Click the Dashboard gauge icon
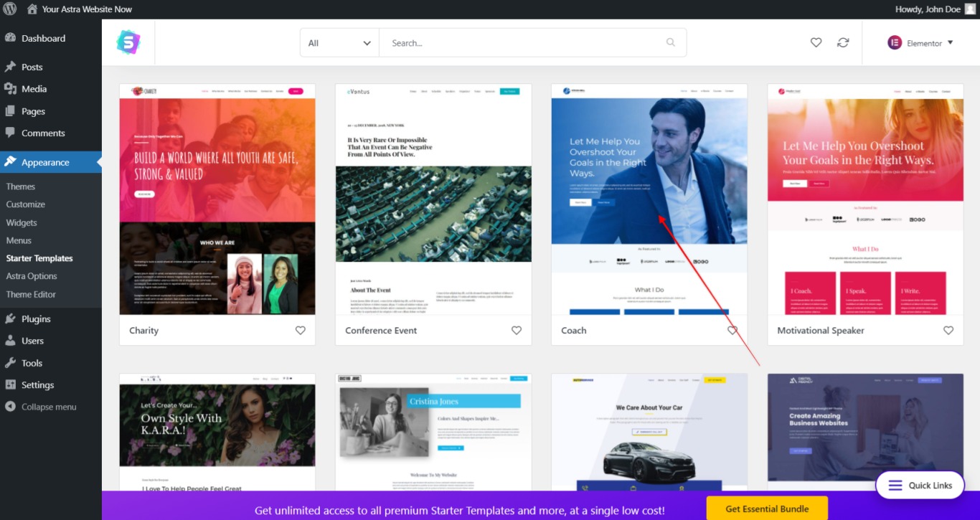 pos(10,38)
